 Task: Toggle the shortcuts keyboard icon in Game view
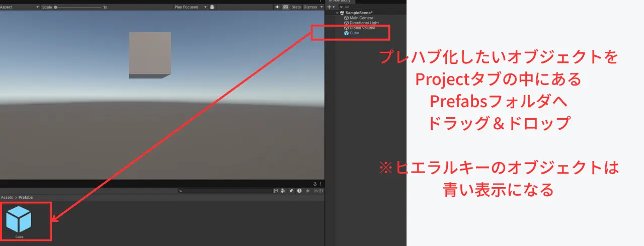point(286,7)
